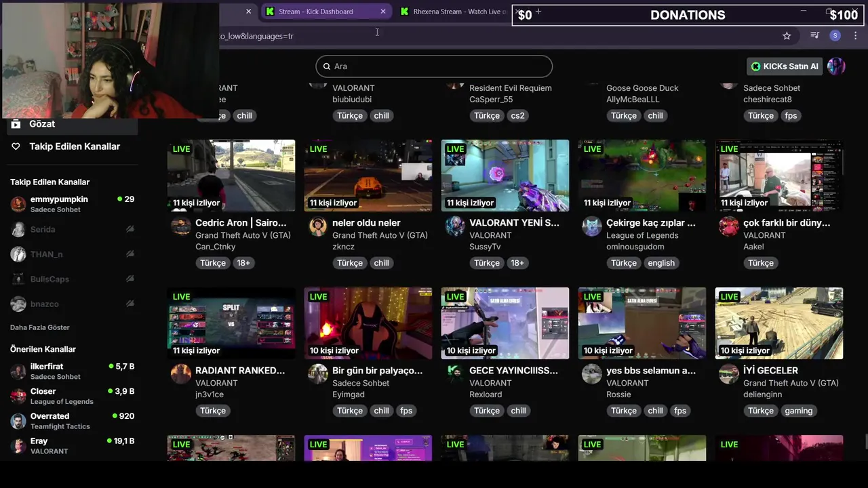The image size is (868, 488).
Task: Click the page vertical scrollbar
Action: coord(865,442)
